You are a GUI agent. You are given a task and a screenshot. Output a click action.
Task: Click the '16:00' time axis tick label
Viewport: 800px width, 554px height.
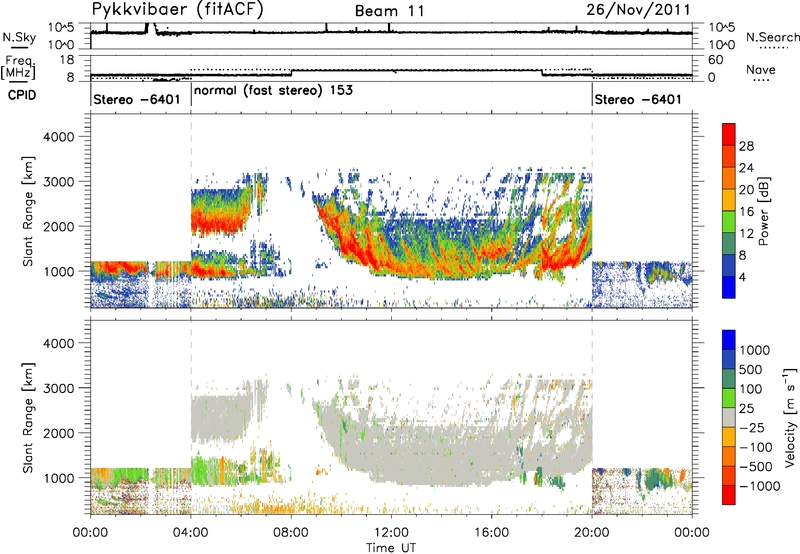pyautogui.click(x=491, y=533)
